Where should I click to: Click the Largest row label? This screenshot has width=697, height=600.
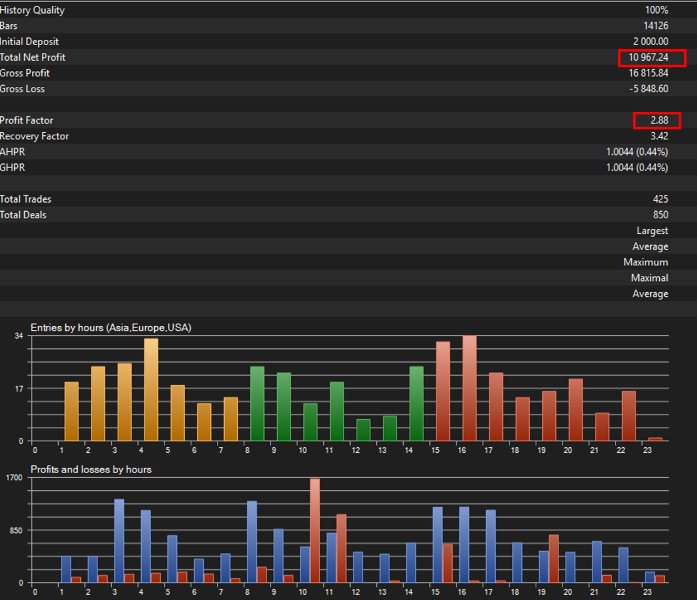(x=652, y=231)
